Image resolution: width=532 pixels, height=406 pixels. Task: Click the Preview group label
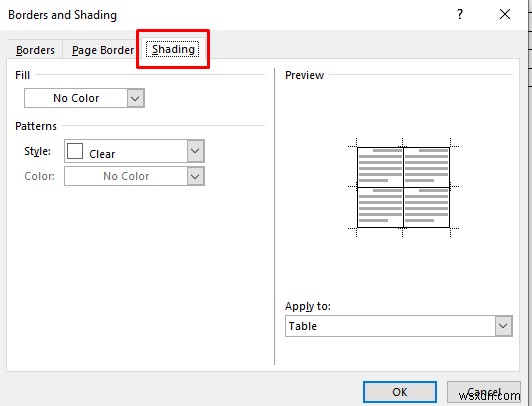[304, 75]
